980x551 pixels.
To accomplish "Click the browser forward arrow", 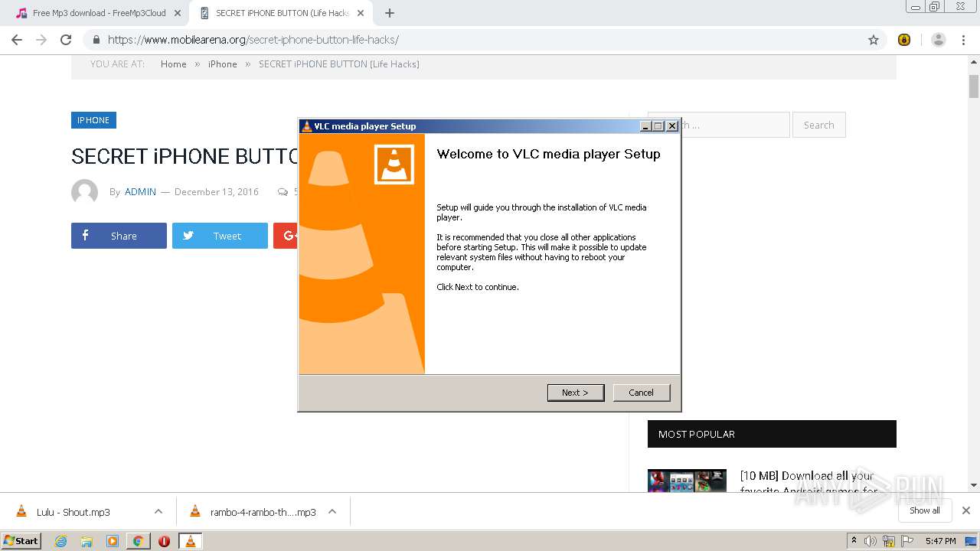I will [41, 40].
